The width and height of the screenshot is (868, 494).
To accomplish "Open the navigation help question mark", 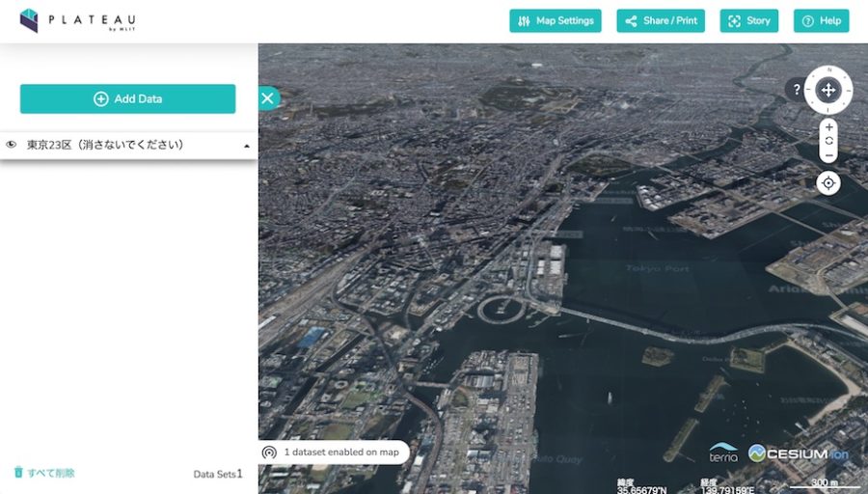I will [796, 90].
